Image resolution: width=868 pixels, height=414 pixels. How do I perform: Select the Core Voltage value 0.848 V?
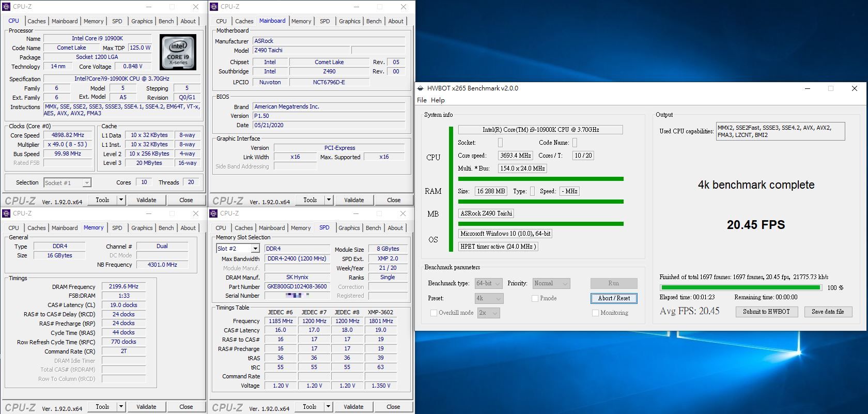(x=133, y=66)
